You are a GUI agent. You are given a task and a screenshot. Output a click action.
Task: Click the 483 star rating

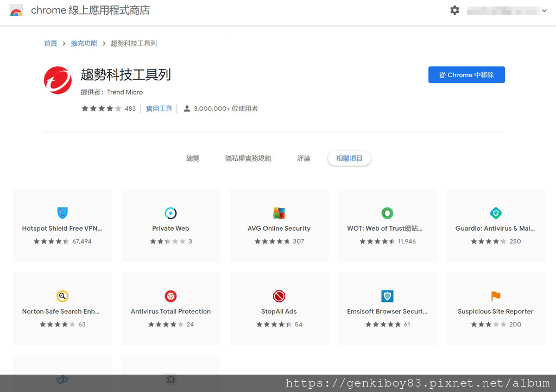coord(108,109)
